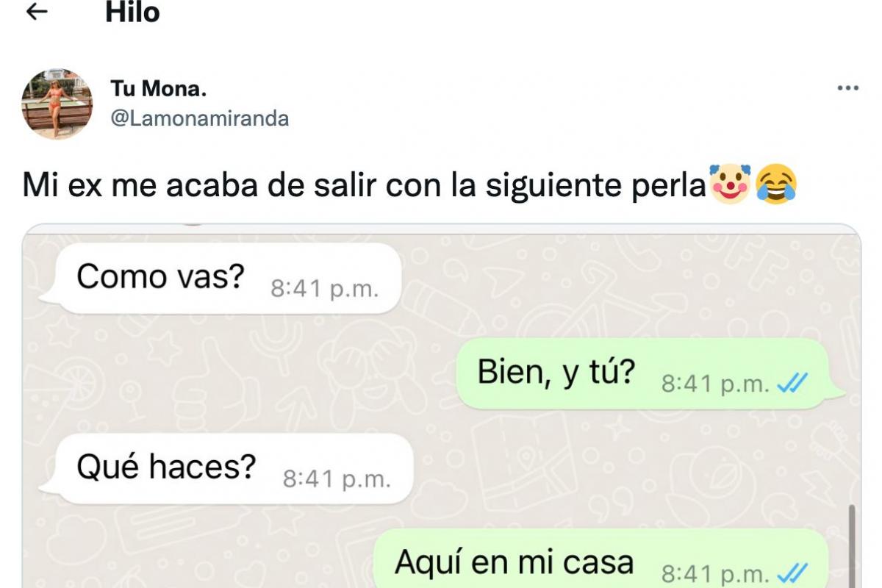
Task: Click the clown face emoji in the tweet
Action: point(730,184)
